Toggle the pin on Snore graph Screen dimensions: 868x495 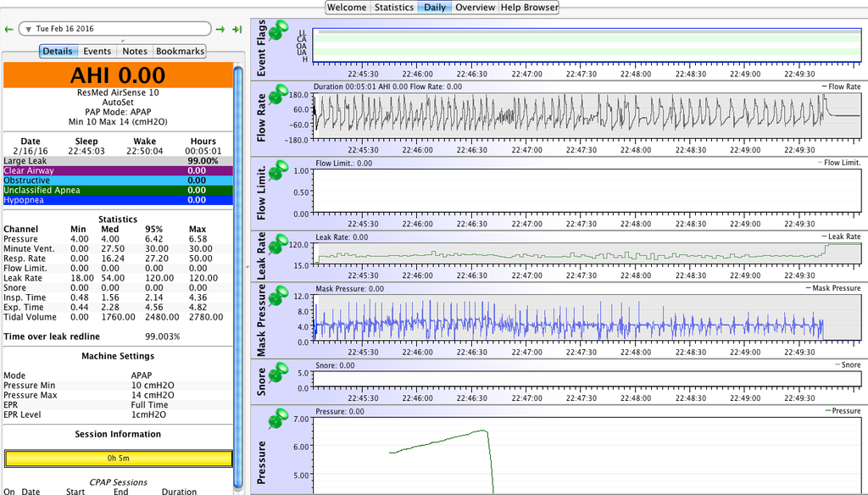pyautogui.click(x=278, y=372)
